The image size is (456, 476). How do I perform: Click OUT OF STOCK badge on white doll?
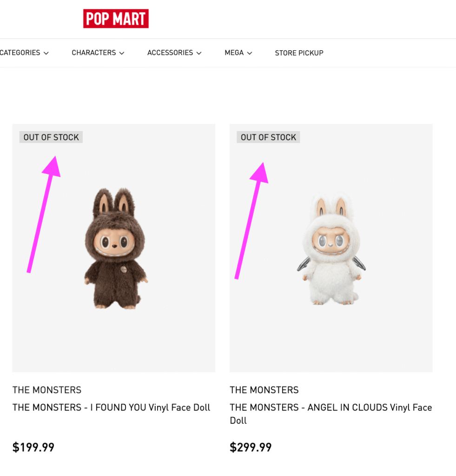click(268, 137)
